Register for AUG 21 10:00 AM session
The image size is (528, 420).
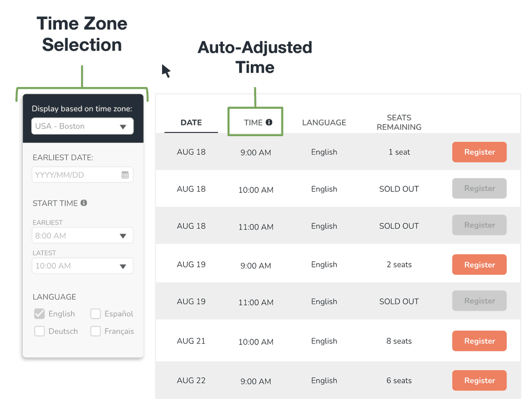pyautogui.click(x=479, y=341)
